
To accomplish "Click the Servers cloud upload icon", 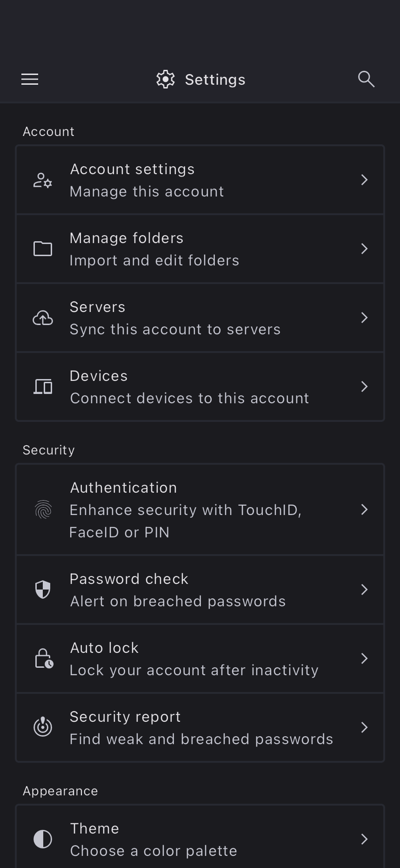I will click(43, 318).
